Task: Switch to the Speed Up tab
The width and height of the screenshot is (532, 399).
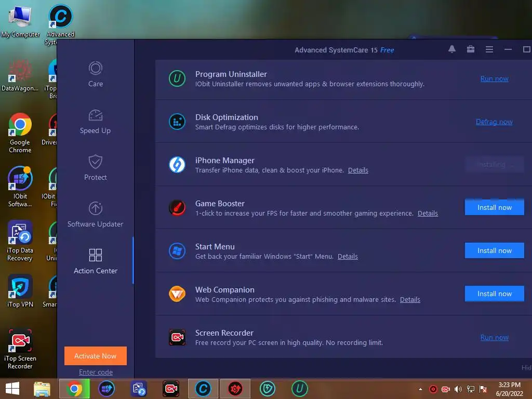Action: tap(96, 122)
